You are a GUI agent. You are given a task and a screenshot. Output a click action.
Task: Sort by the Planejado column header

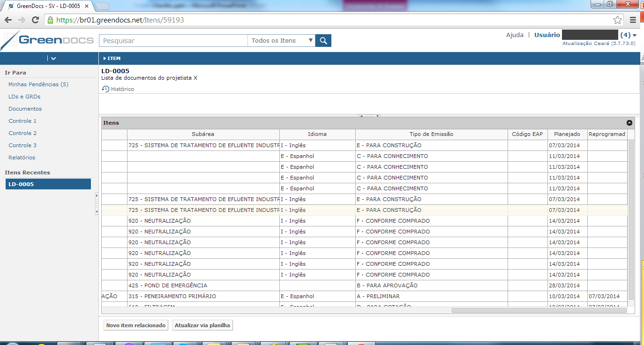(567, 134)
